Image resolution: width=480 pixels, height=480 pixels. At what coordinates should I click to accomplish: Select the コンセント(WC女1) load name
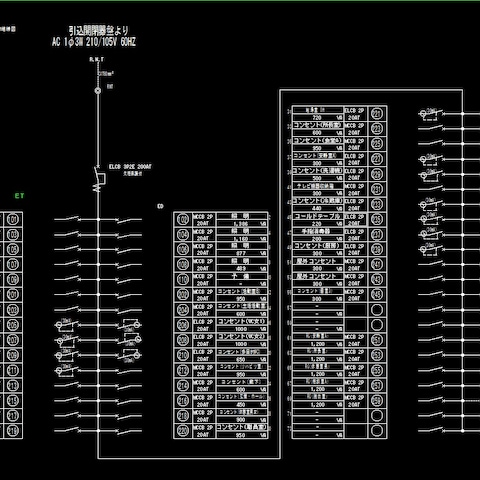(x=242, y=321)
